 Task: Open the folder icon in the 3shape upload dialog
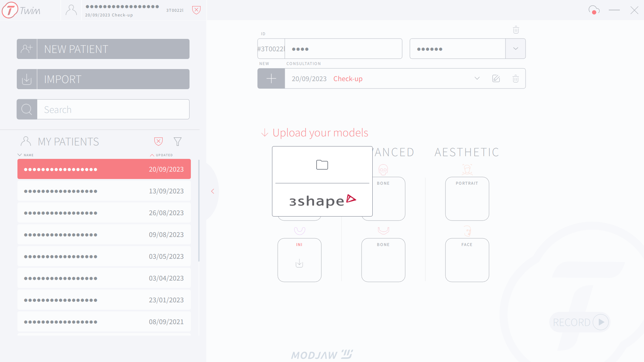pyautogui.click(x=322, y=165)
